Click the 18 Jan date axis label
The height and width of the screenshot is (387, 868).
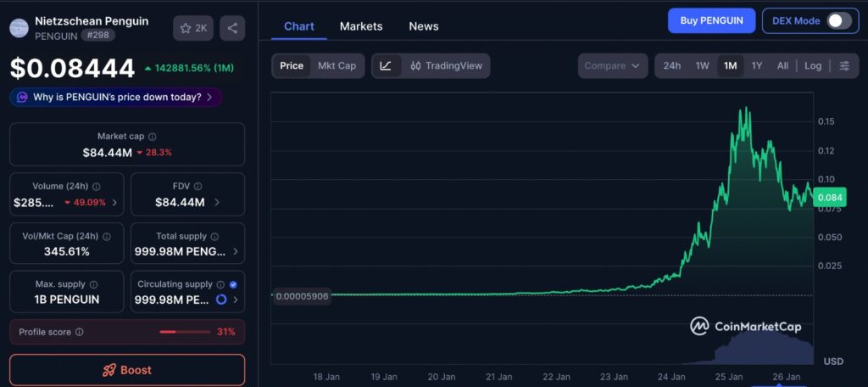[326, 377]
